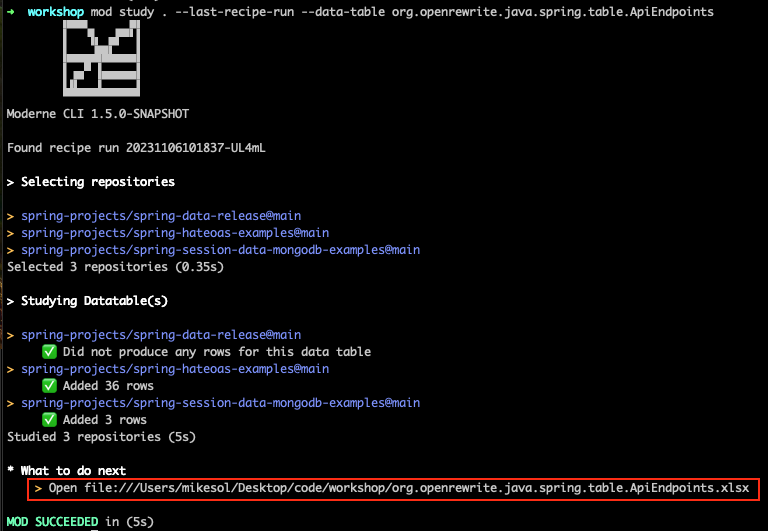The image size is (768, 531).
Task: Click the 'MOD SUCCEEDED' status text
Action: (52, 522)
